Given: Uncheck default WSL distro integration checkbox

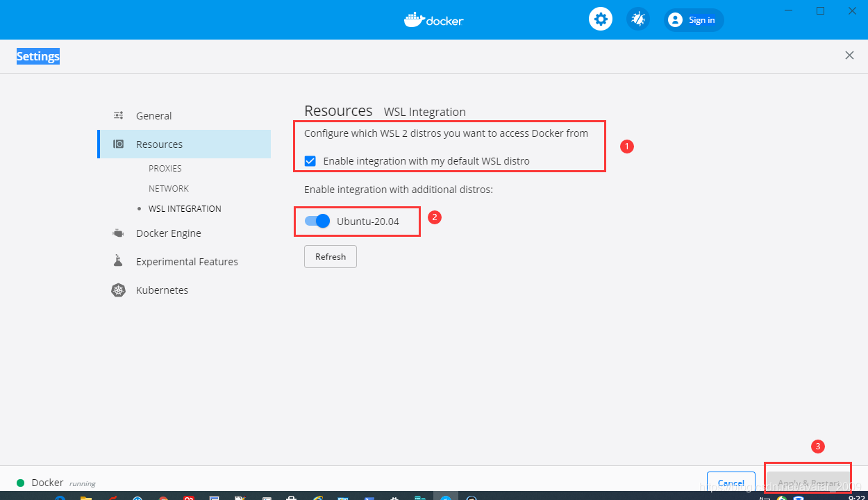Looking at the screenshot, I should (x=310, y=161).
